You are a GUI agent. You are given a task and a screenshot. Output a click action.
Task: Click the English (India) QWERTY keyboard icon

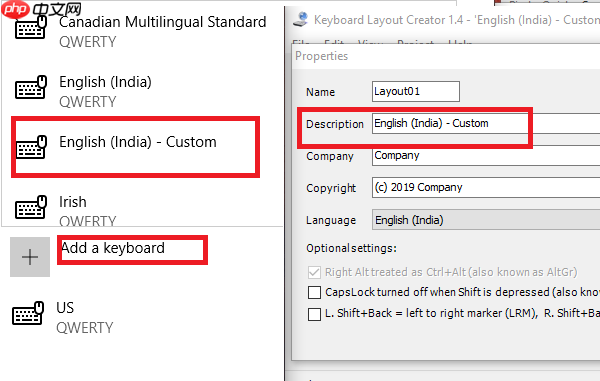click(x=31, y=87)
